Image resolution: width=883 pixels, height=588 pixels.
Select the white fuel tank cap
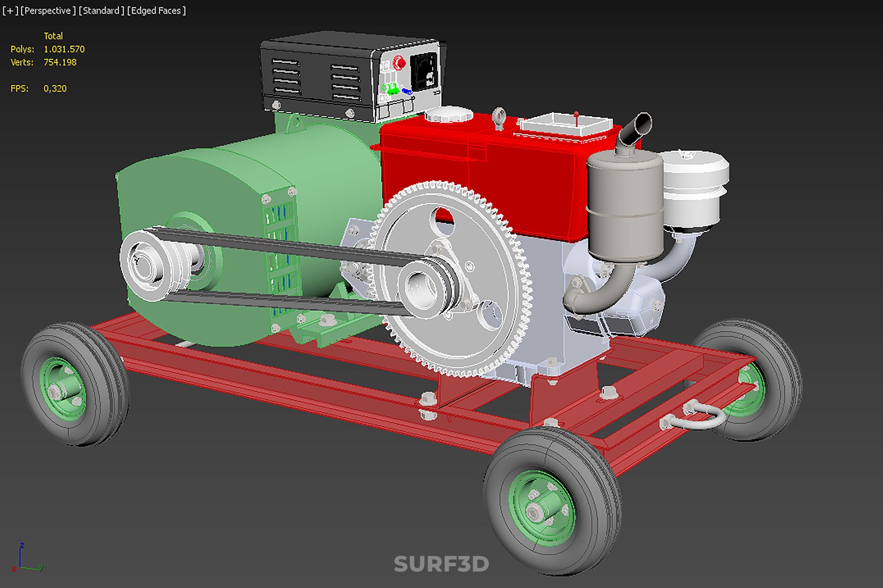coord(448,114)
